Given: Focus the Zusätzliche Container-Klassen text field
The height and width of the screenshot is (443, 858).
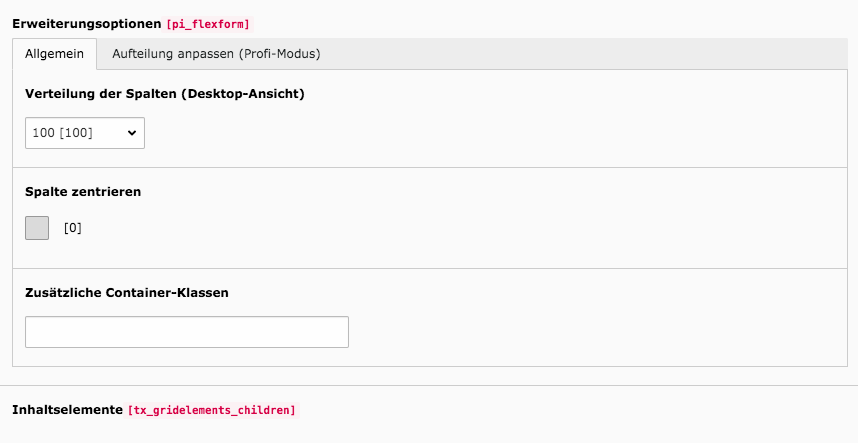Looking at the screenshot, I should [x=187, y=332].
